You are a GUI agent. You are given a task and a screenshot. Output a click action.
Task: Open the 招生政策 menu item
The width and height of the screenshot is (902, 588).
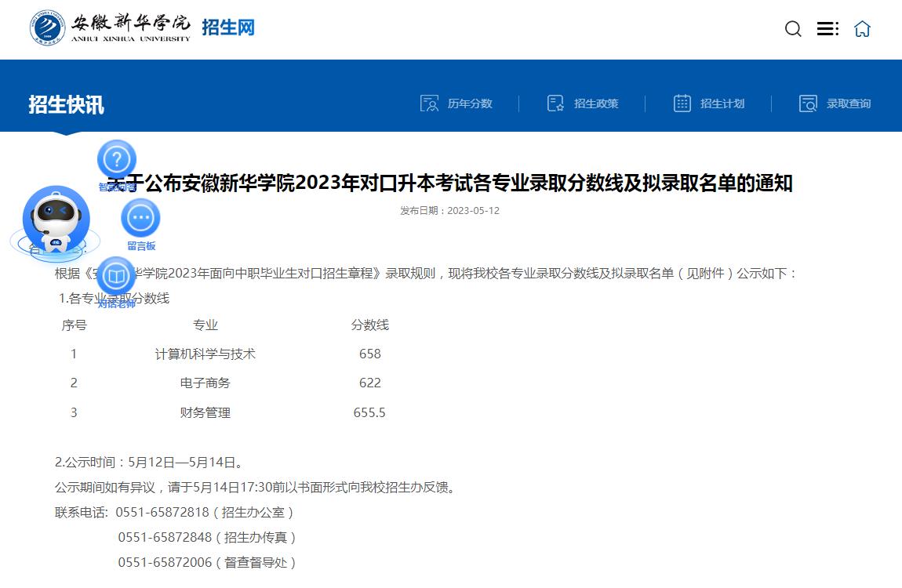coord(596,103)
